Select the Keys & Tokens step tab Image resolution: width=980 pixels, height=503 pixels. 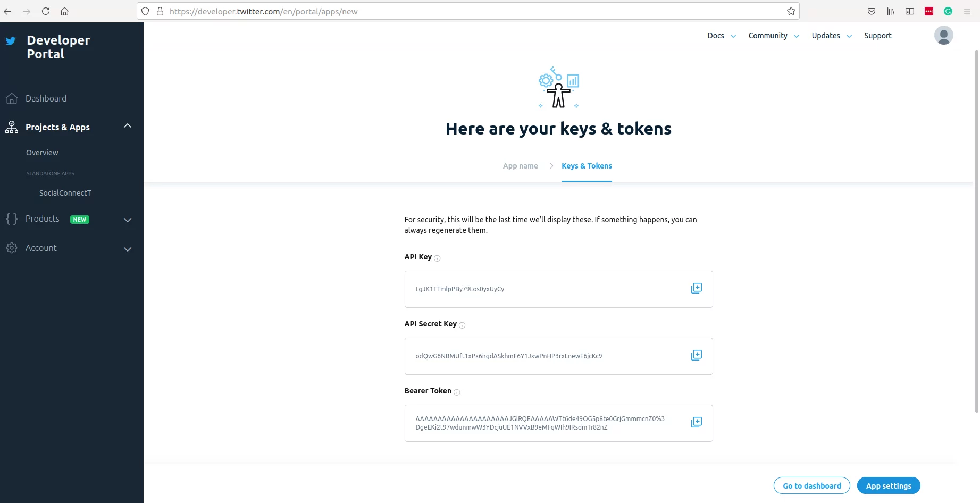(x=587, y=166)
